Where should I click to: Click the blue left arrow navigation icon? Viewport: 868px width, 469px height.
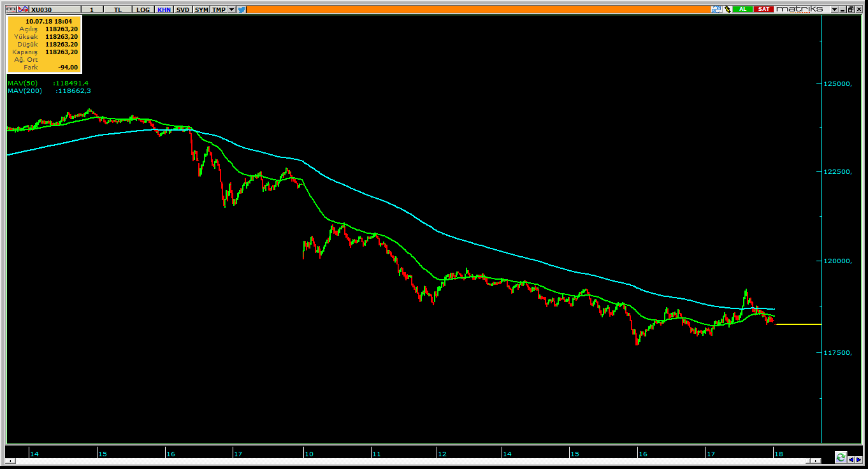click(x=851, y=460)
